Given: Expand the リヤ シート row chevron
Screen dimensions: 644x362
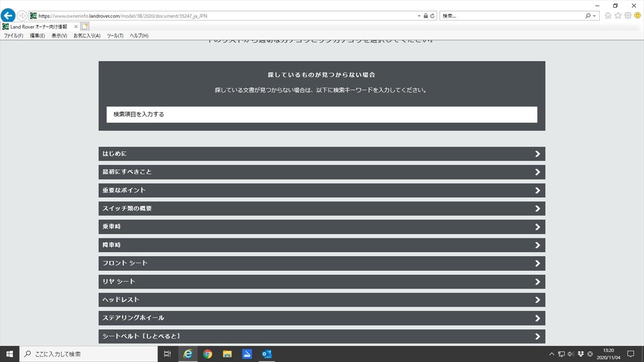Looking at the screenshot, I should [x=537, y=282].
